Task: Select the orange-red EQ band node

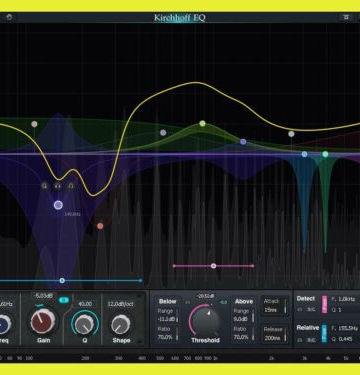Action: (100, 226)
